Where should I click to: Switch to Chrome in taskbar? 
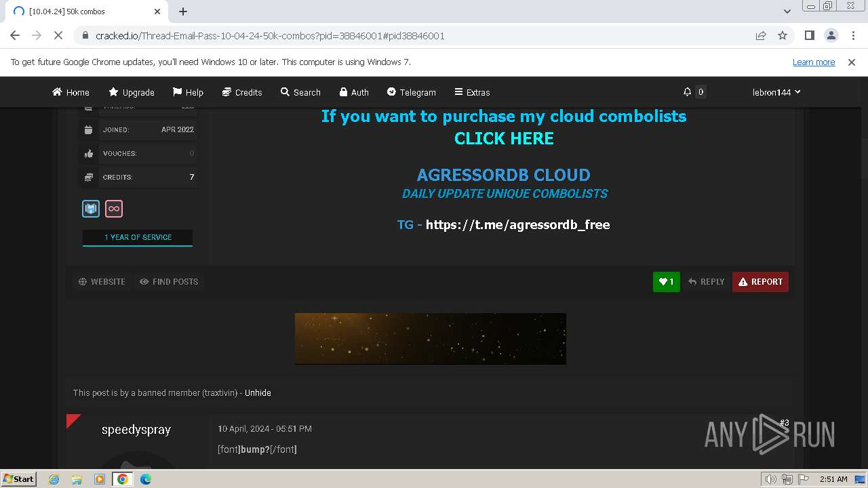123,479
